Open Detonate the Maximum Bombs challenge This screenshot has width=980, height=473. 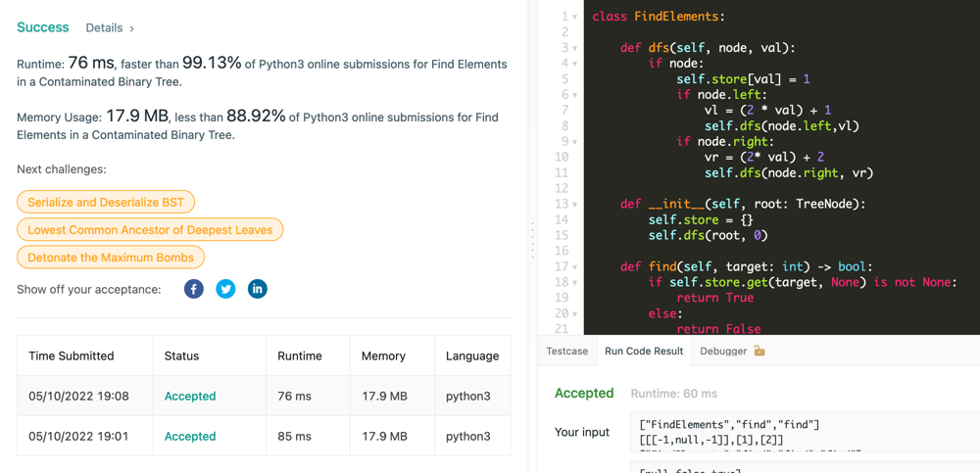pos(111,258)
